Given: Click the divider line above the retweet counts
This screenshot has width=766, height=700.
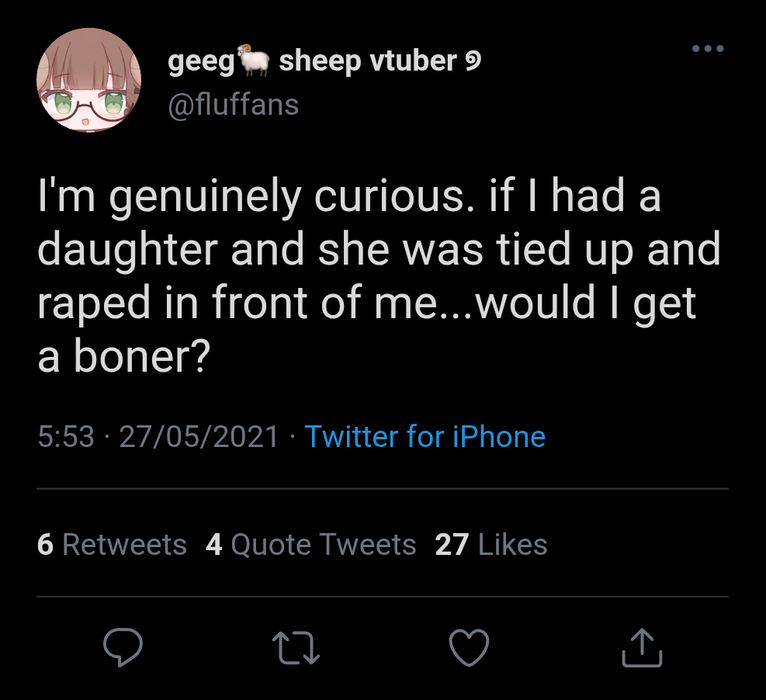Looking at the screenshot, I should pyautogui.click(x=383, y=489).
